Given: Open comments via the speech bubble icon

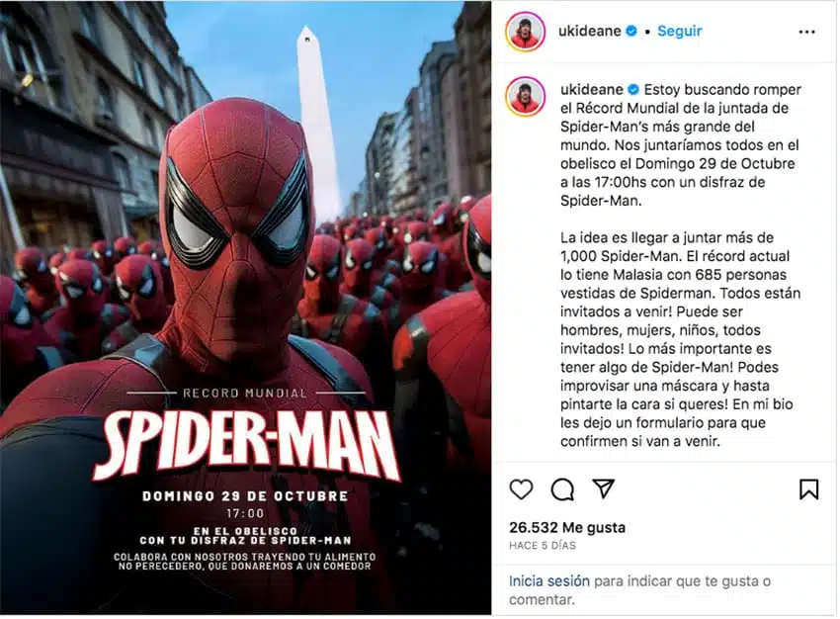Looking at the screenshot, I should click(562, 489).
